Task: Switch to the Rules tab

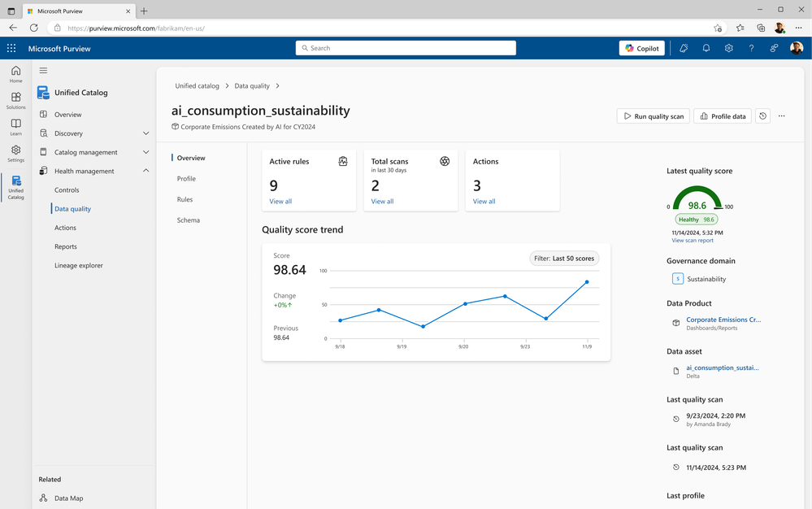Action: tap(185, 199)
